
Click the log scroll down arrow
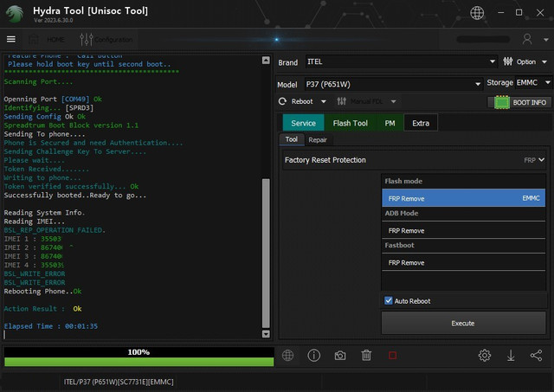coord(266,334)
